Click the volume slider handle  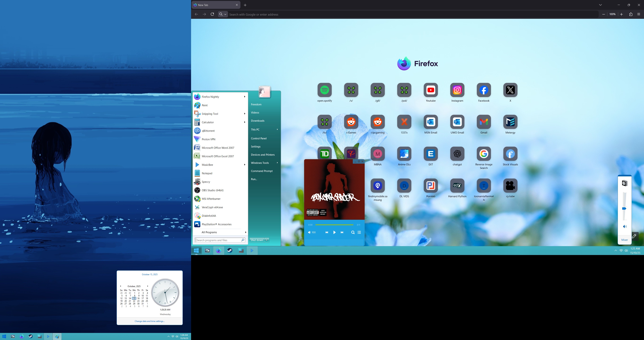point(624,208)
